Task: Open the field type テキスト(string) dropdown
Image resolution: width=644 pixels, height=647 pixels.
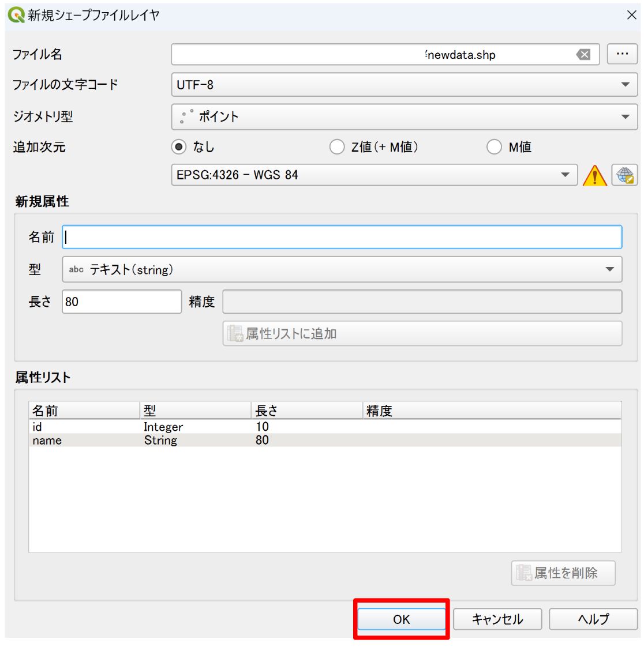Action: coord(342,269)
